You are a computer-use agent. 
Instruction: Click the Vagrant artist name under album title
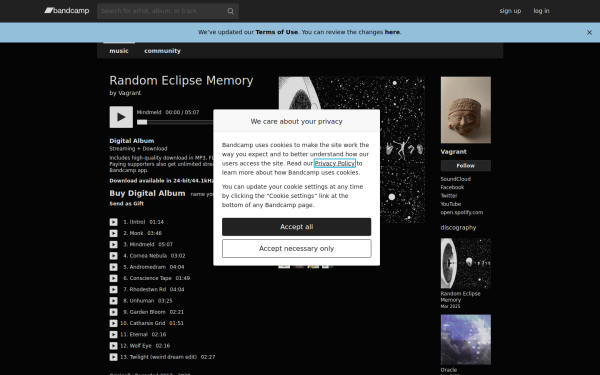[x=129, y=93]
